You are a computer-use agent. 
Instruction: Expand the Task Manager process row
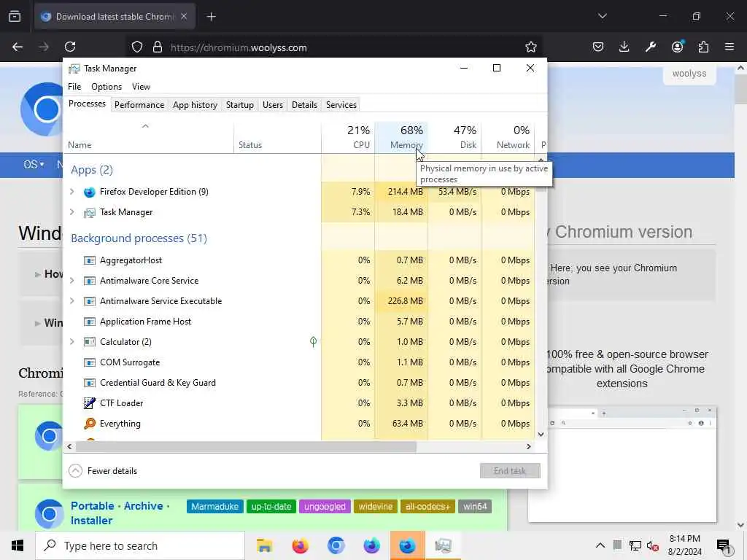tap(72, 212)
